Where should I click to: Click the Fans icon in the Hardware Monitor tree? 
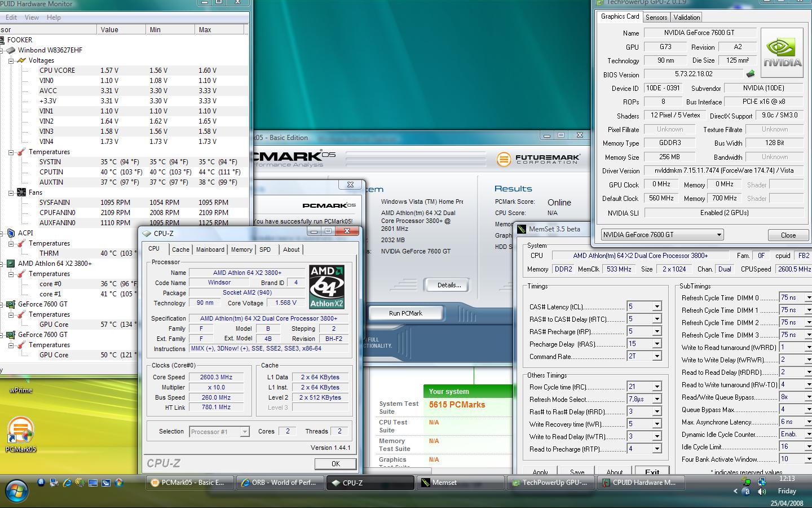click(21, 192)
